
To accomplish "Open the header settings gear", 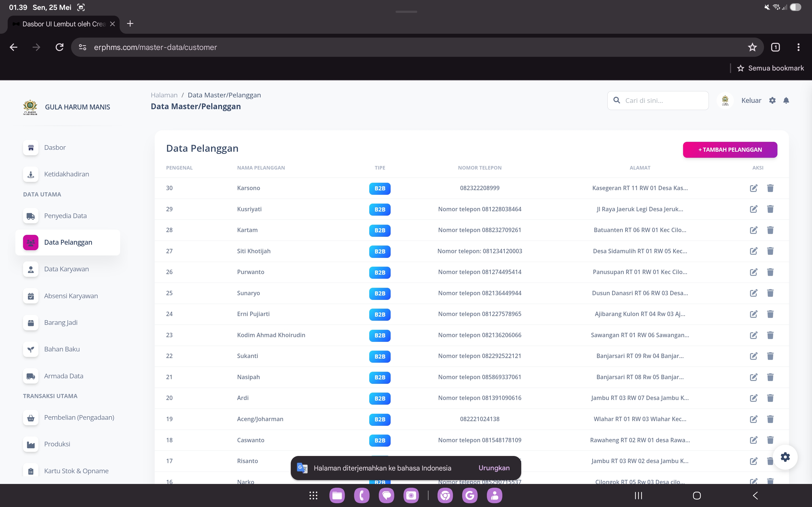I will coord(772,100).
